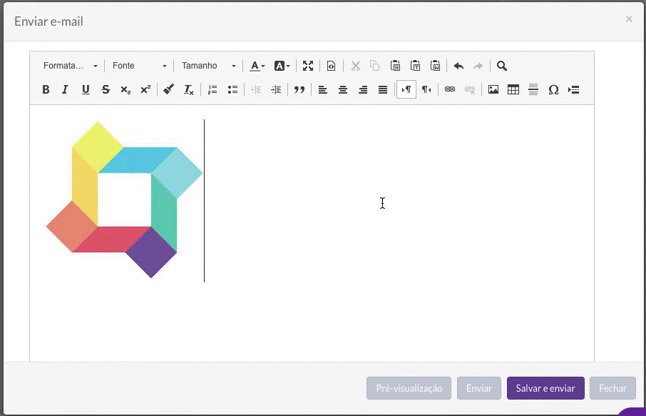Image resolution: width=646 pixels, height=416 pixels.
Task: Click the Paste as plain text icon
Action: [x=415, y=66]
